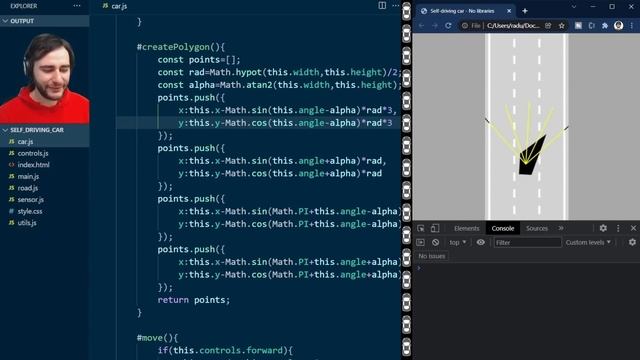Go forward in Chrome
The image size is (640, 360).
[x=435, y=26]
